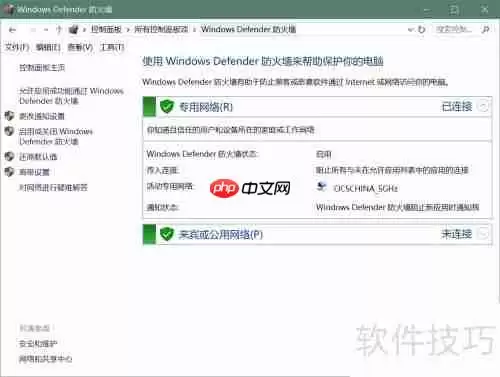Go back using the back arrow
The height and width of the screenshot is (377, 500).
(12, 30)
